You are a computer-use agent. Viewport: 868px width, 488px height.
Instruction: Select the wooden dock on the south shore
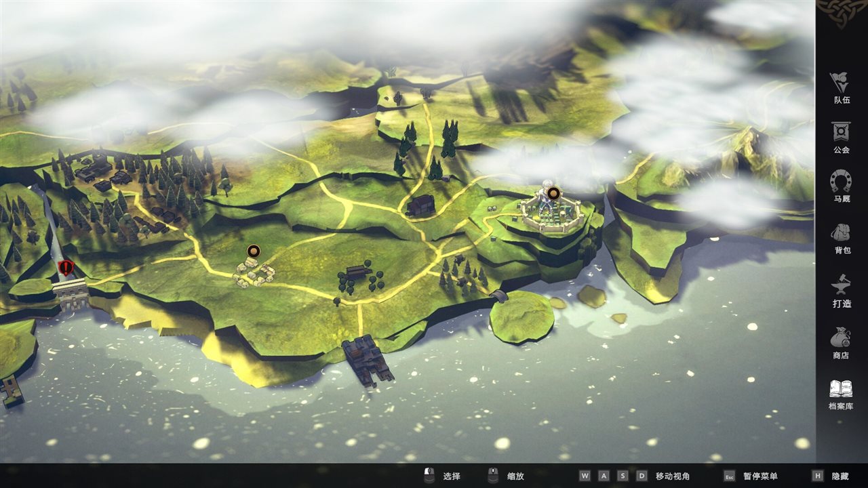point(368,360)
